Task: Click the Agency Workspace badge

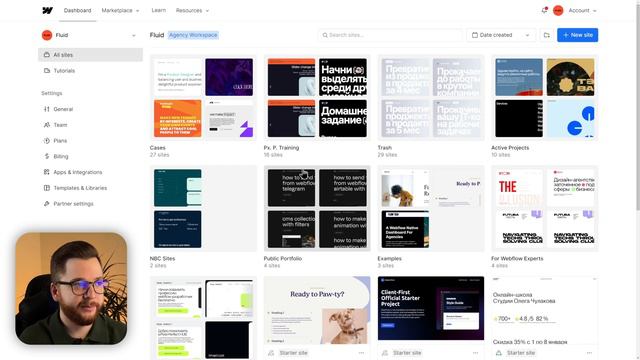Action: (193, 35)
